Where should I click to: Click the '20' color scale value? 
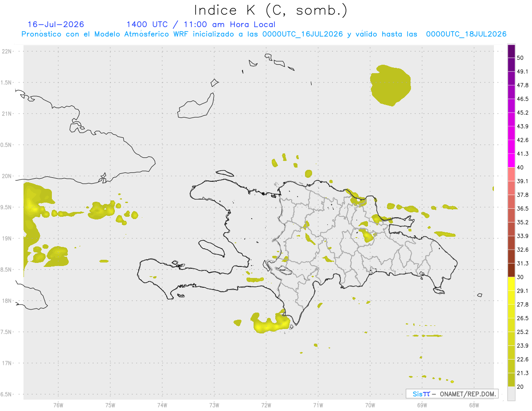pyautogui.click(x=520, y=387)
